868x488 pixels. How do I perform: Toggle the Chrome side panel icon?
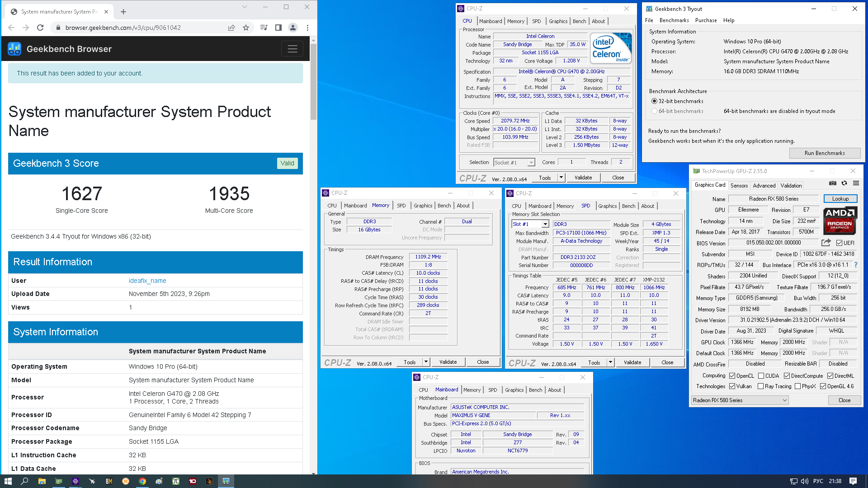(x=278, y=28)
